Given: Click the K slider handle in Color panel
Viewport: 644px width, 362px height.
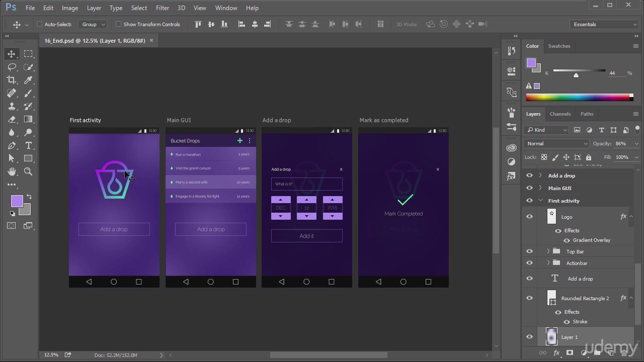Looking at the screenshot, I should 576,75.
